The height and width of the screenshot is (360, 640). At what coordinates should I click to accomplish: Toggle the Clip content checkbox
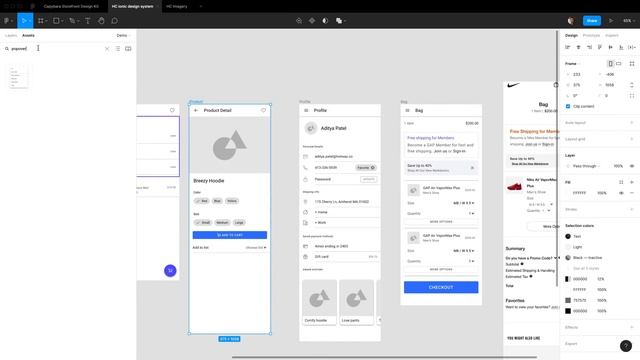(568, 106)
